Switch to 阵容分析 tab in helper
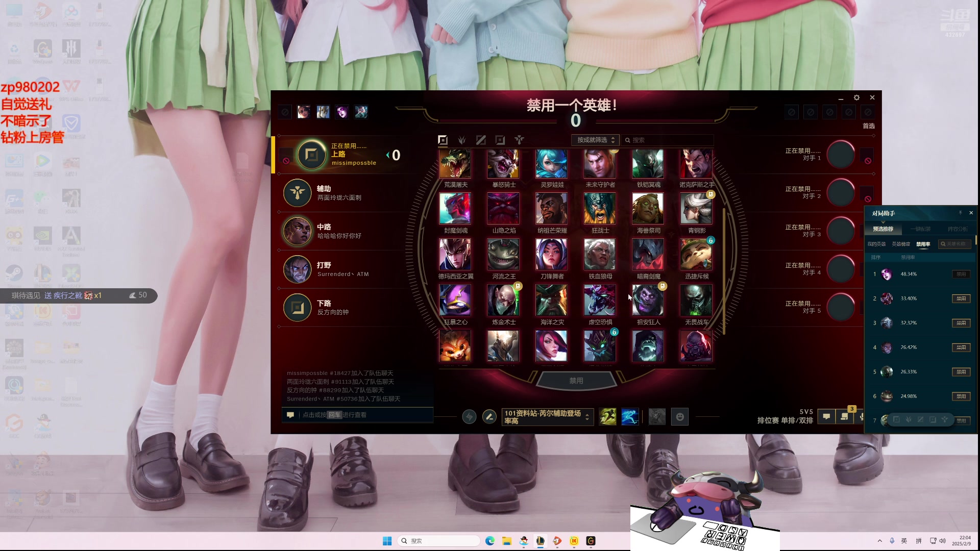 click(x=958, y=229)
